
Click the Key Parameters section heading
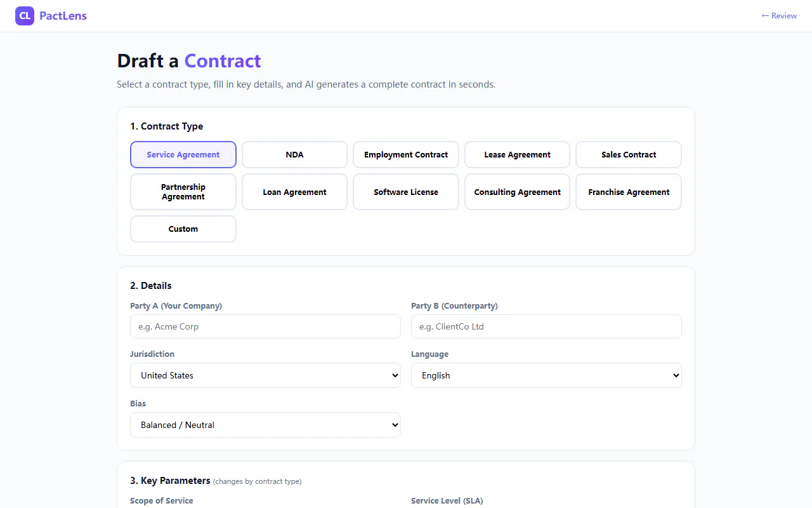tap(170, 481)
